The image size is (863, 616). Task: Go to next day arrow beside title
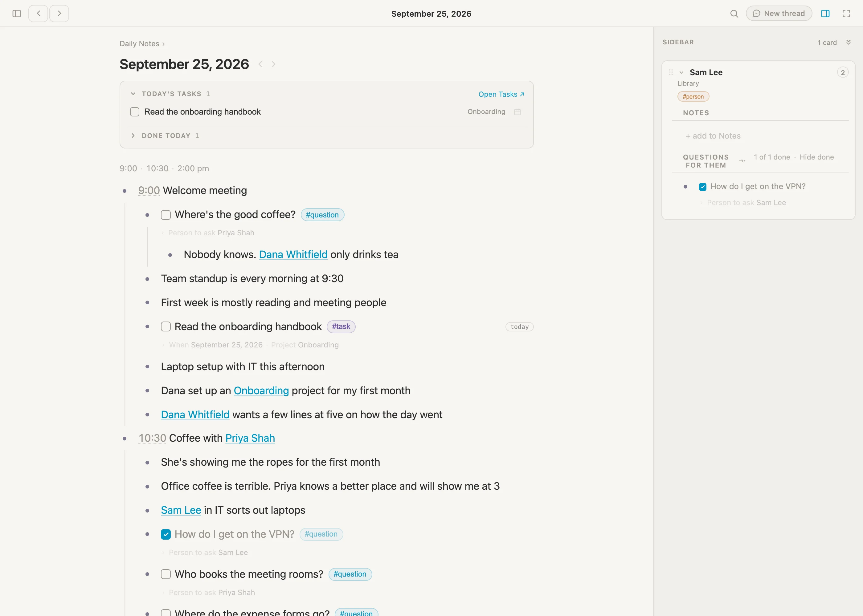[x=273, y=64]
